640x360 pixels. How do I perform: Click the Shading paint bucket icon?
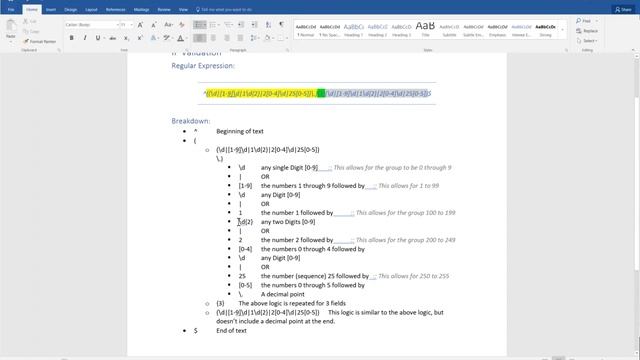pos(268,38)
